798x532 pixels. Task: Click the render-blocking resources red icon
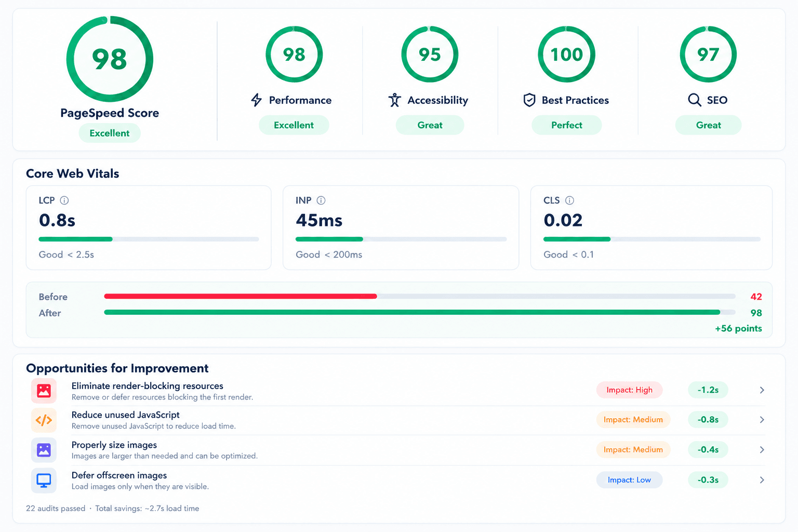click(x=44, y=391)
